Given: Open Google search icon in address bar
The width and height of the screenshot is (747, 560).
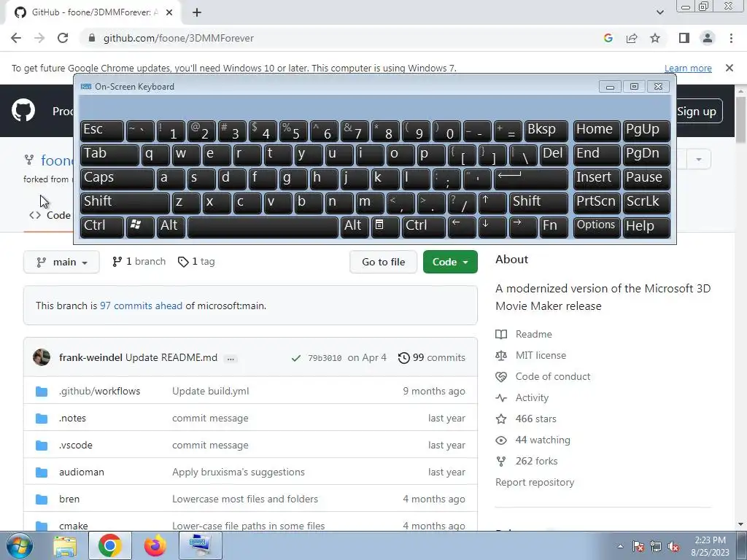Looking at the screenshot, I should tap(608, 38).
